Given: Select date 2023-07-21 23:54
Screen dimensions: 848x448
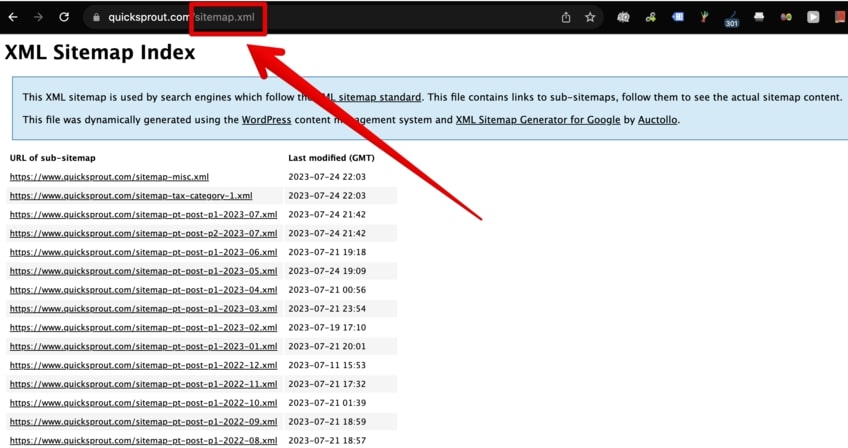Looking at the screenshot, I should pyautogui.click(x=327, y=309).
